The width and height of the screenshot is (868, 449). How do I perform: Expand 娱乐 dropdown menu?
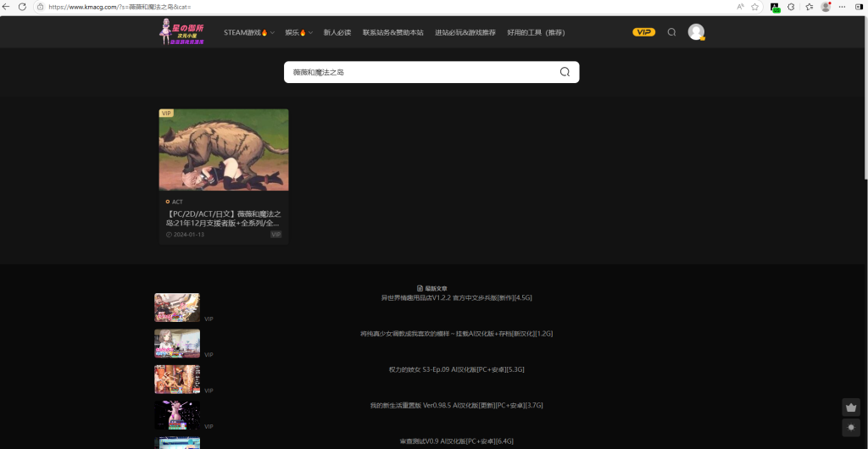[299, 33]
